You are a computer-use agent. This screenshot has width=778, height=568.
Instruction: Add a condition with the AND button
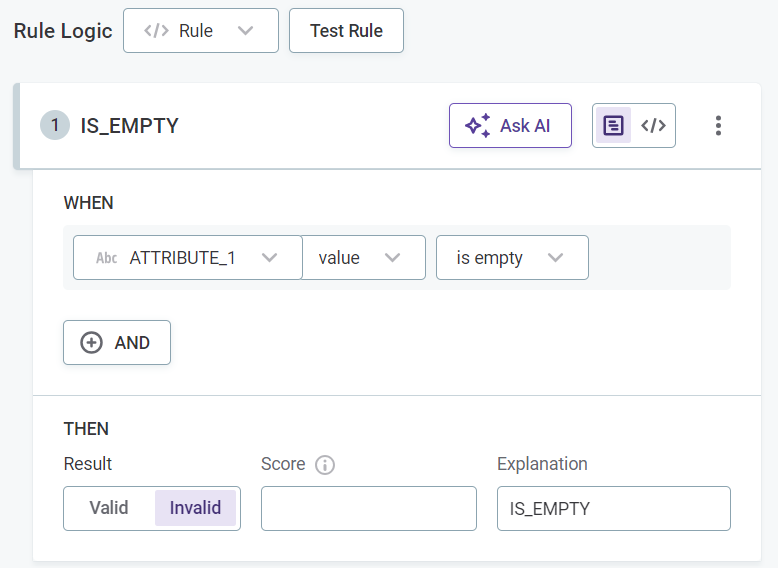(117, 343)
